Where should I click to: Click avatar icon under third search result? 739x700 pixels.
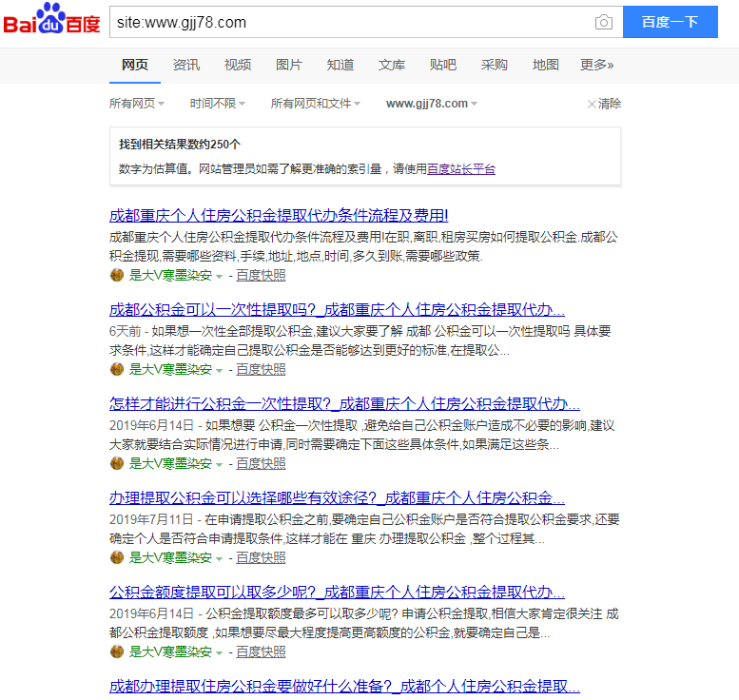click(x=116, y=463)
